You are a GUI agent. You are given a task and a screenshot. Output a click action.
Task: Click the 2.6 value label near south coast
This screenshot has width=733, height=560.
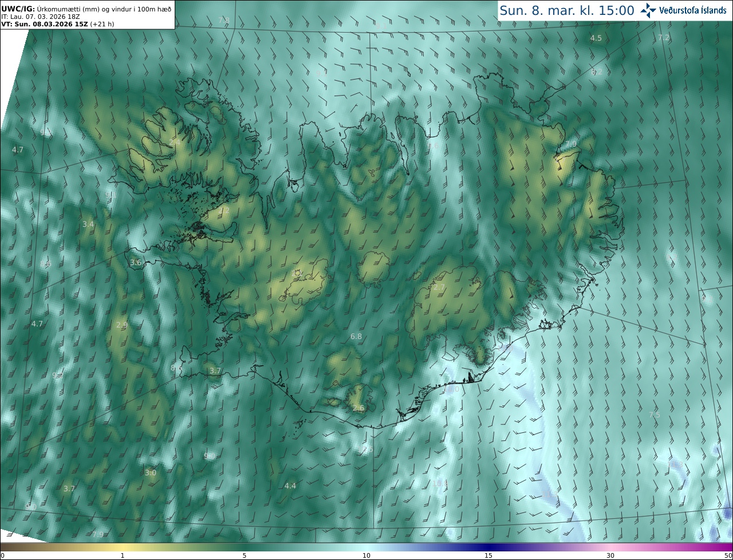[x=358, y=408]
